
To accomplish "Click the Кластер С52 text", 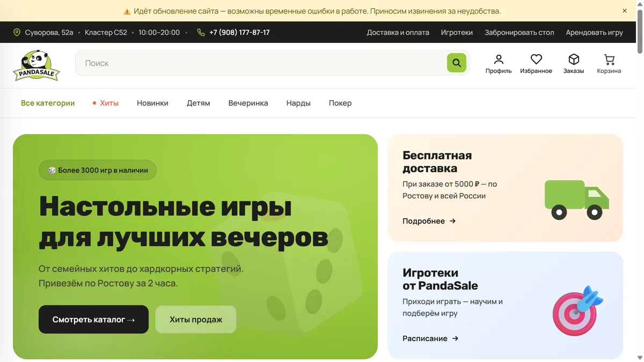I will click(x=106, y=32).
